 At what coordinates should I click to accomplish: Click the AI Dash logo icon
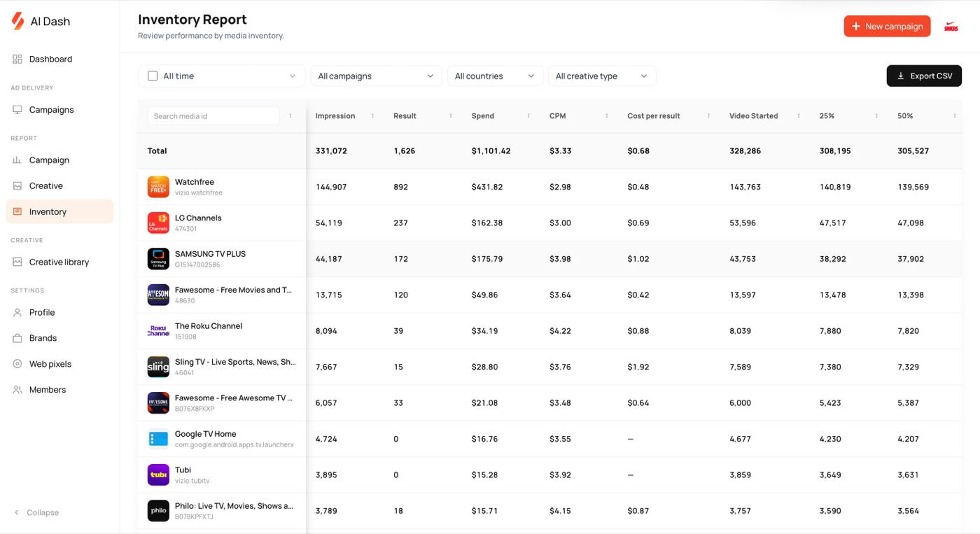point(18,21)
